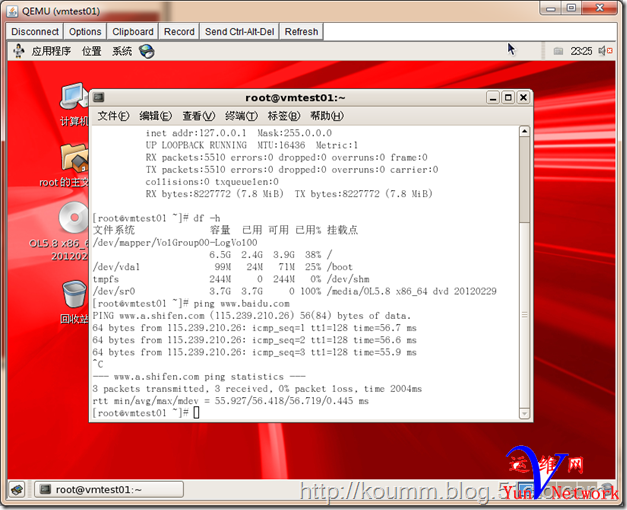Click the QEMU Java window title icon
627x510 pixels.
(12, 11)
